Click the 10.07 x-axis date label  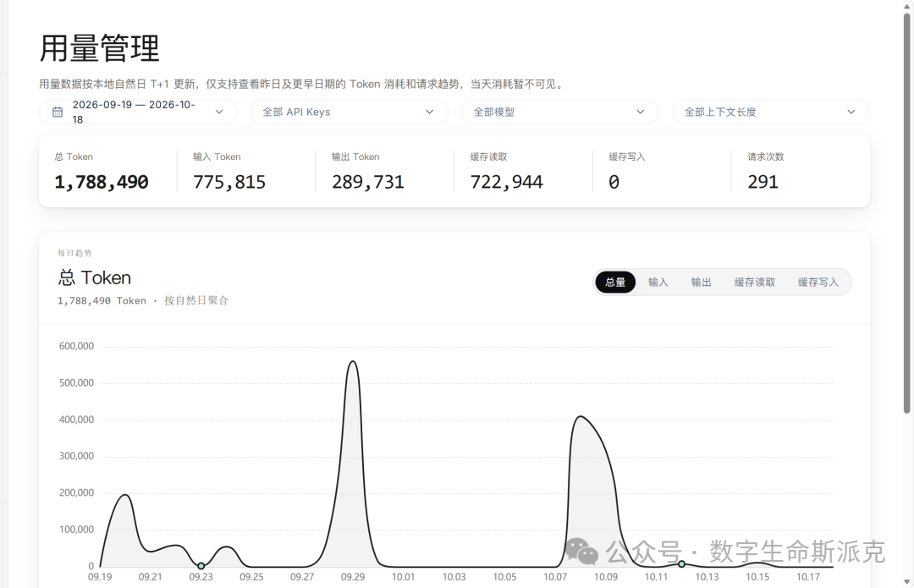point(555,577)
